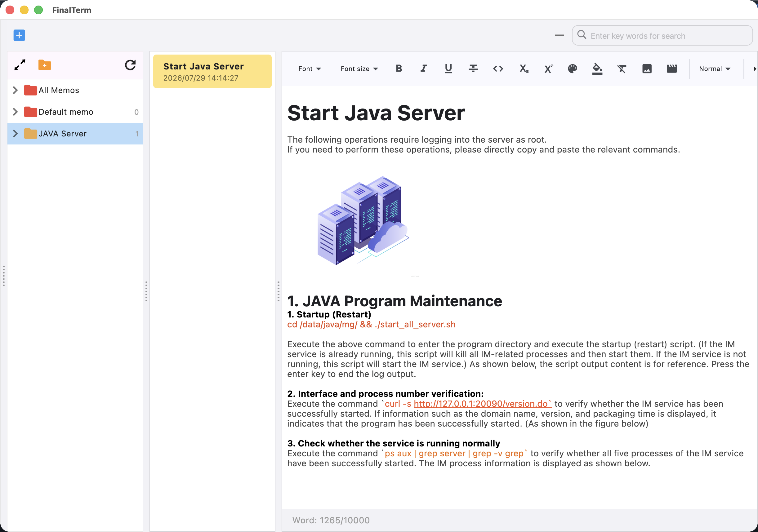The image size is (758, 532).
Task: Click Interface and process number verification heading
Action: click(385, 394)
